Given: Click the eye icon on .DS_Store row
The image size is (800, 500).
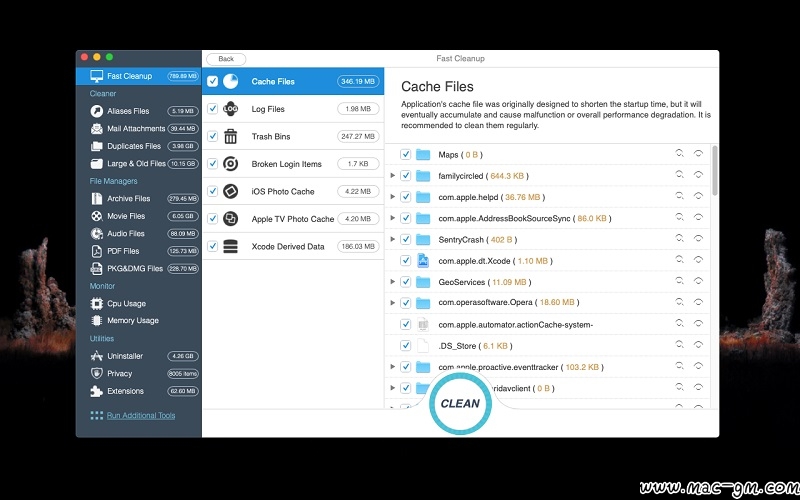Looking at the screenshot, I should pos(698,344).
